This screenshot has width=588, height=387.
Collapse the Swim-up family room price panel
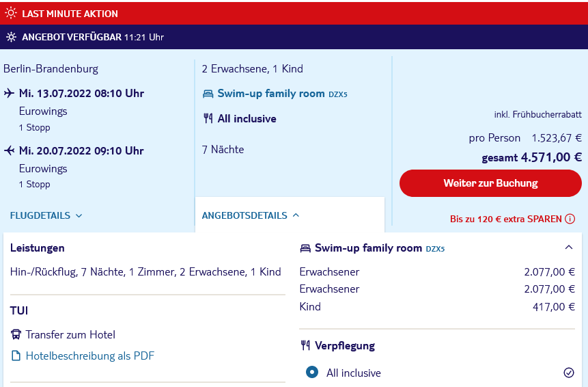click(569, 248)
